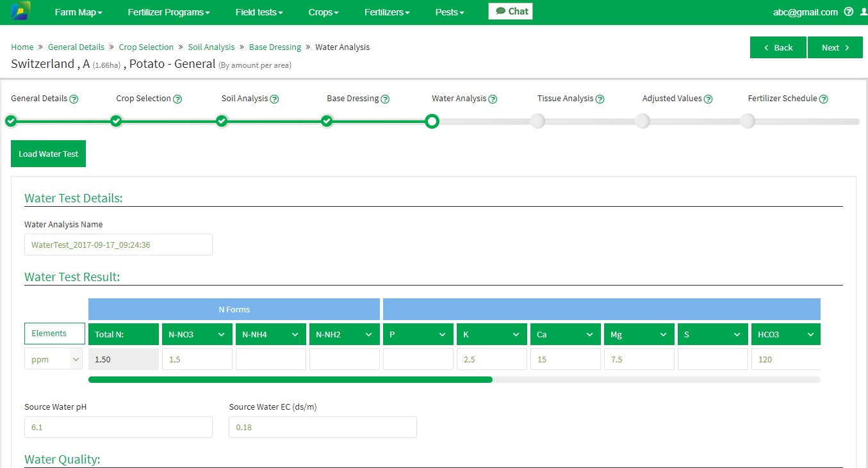
Task: Click help icon next to Base Dressing step
Action: point(386,99)
